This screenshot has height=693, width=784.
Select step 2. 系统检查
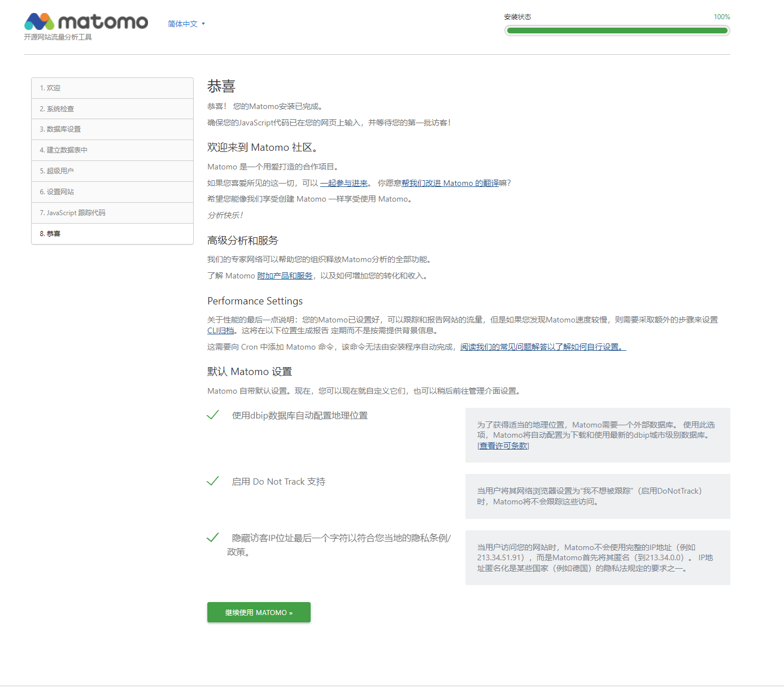point(112,109)
